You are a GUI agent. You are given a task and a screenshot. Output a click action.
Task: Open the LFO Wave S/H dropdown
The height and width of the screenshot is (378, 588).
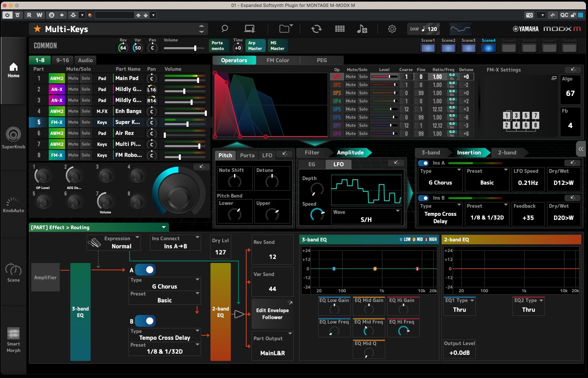tap(366, 216)
